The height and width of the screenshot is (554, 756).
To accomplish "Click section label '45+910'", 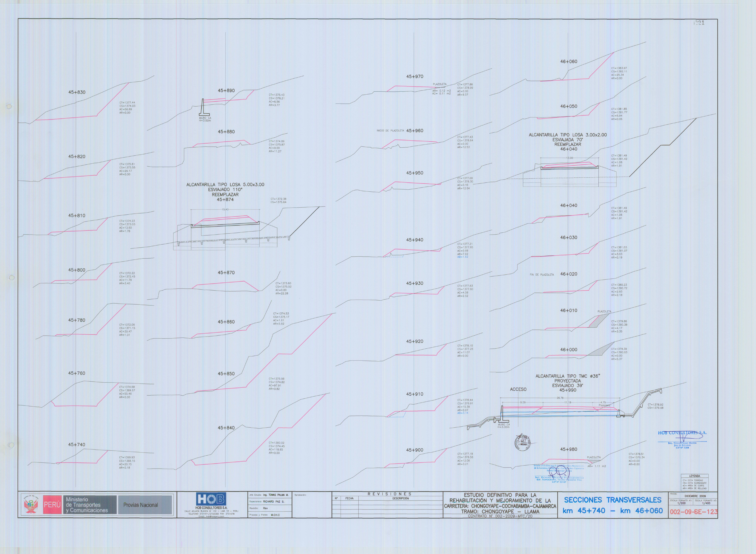I will [415, 394].
